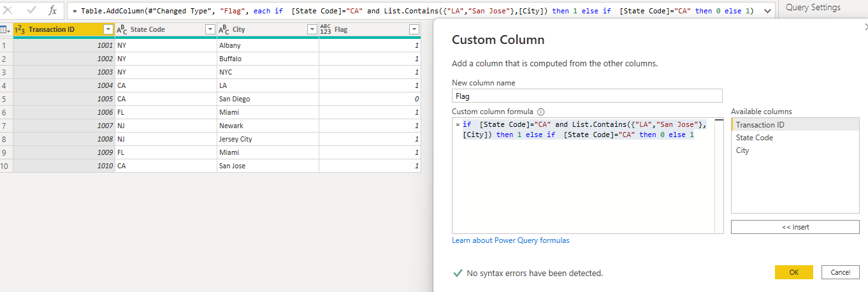Viewport: 868px width, 292px height.
Task: Click cell with Transaction ID 1010
Action: [64, 166]
